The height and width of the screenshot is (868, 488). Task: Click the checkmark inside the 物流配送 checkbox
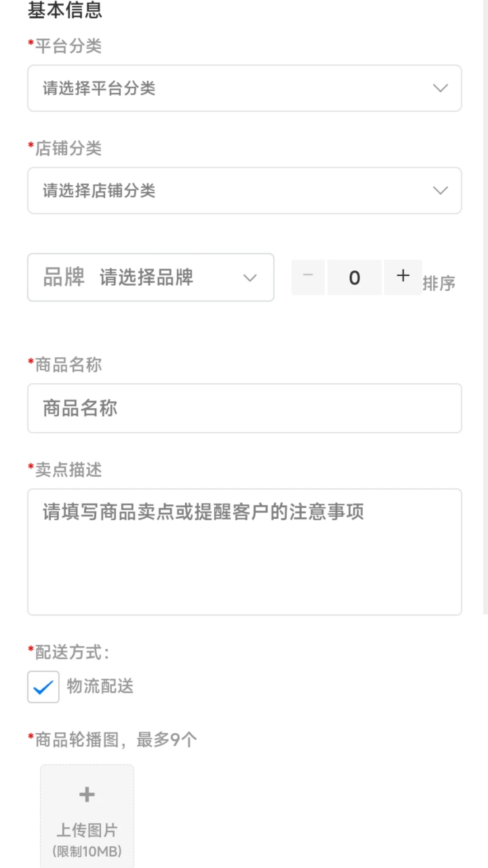click(43, 687)
